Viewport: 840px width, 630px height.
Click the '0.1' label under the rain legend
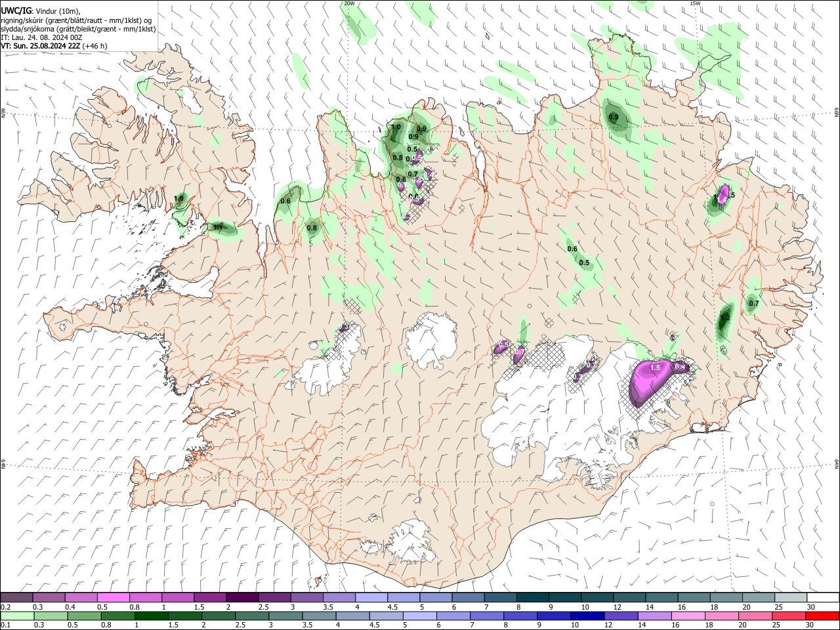pos(5,625)
